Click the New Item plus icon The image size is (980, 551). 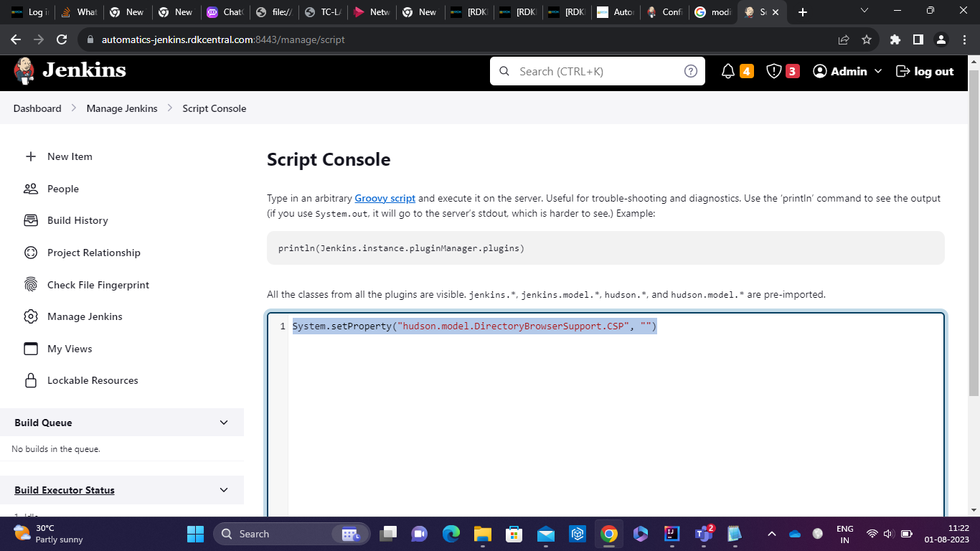pyautogui.click(x=31, y=156)
